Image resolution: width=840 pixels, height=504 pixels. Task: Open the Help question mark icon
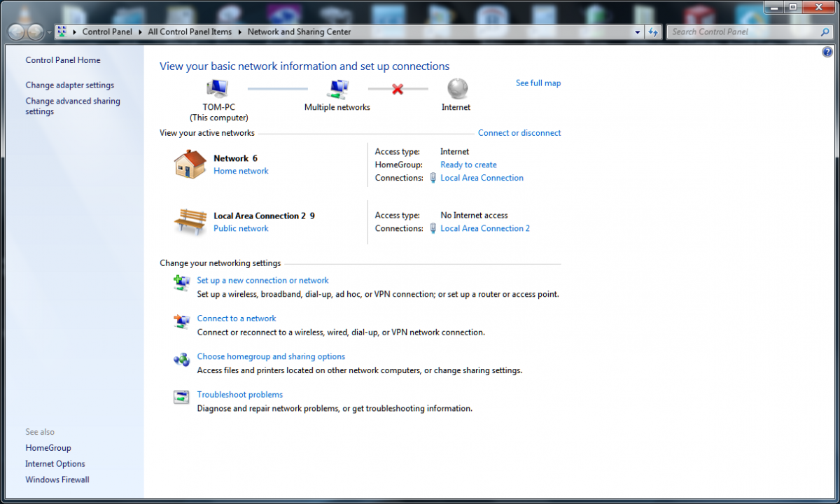click(x=828, y=52)
